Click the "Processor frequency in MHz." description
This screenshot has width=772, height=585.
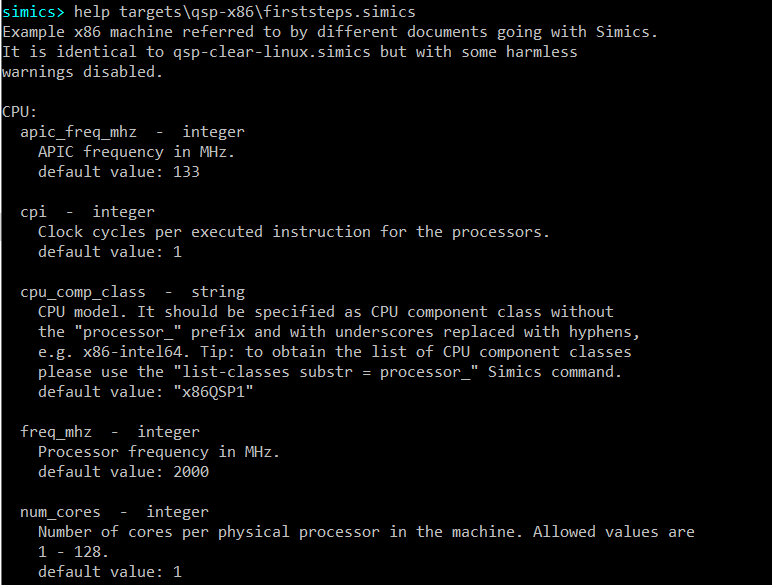pos(159,452)
